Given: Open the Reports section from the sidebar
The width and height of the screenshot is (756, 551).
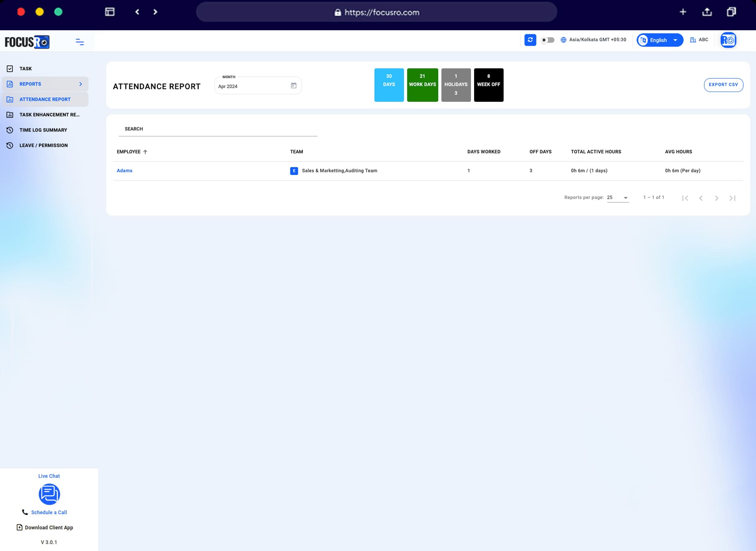Looking at the screenshot, I should click(30, 84).
